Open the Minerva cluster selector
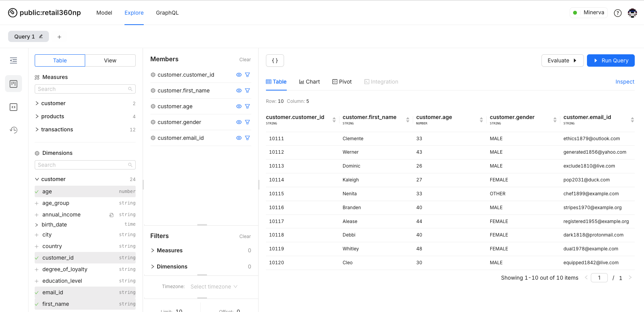This screenshot has height=312, width=644. coord(589,13)
